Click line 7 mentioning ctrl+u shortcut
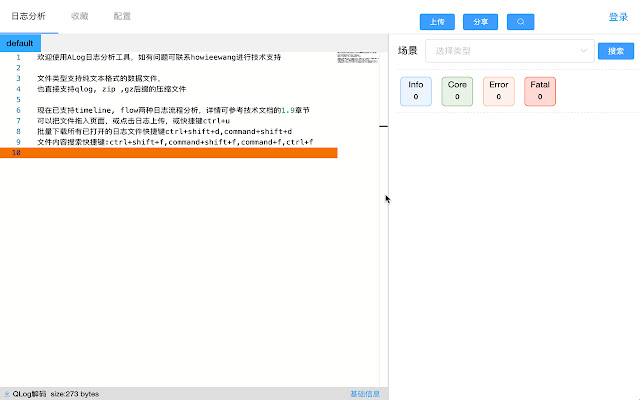 (x=133, y=121)
